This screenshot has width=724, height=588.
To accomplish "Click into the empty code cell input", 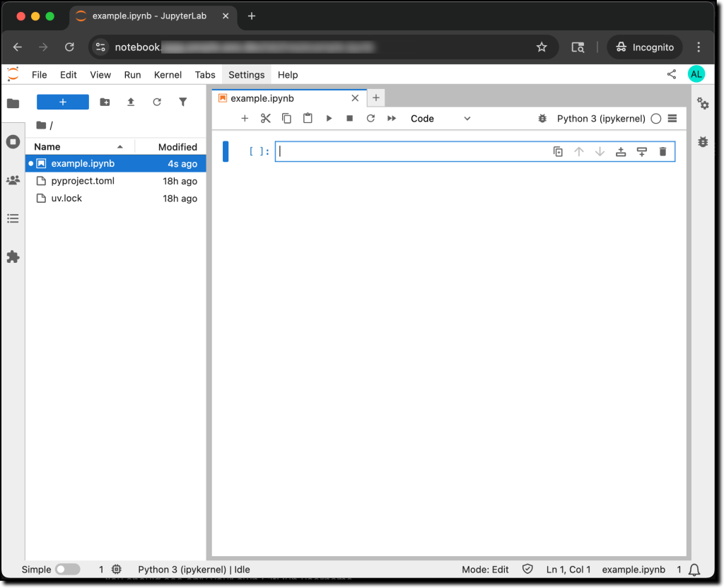I will click(x=410, y=151).
